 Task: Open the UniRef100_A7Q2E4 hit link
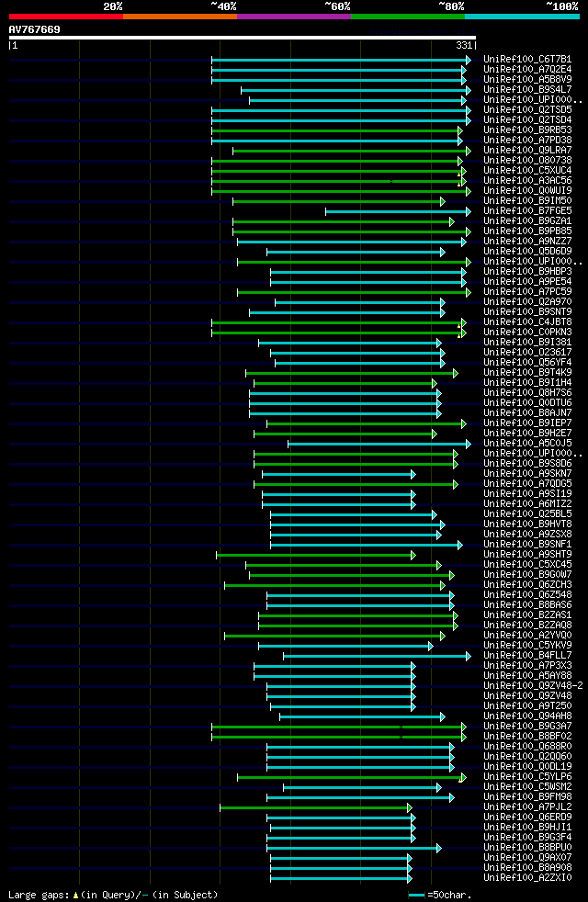point(527,70)
